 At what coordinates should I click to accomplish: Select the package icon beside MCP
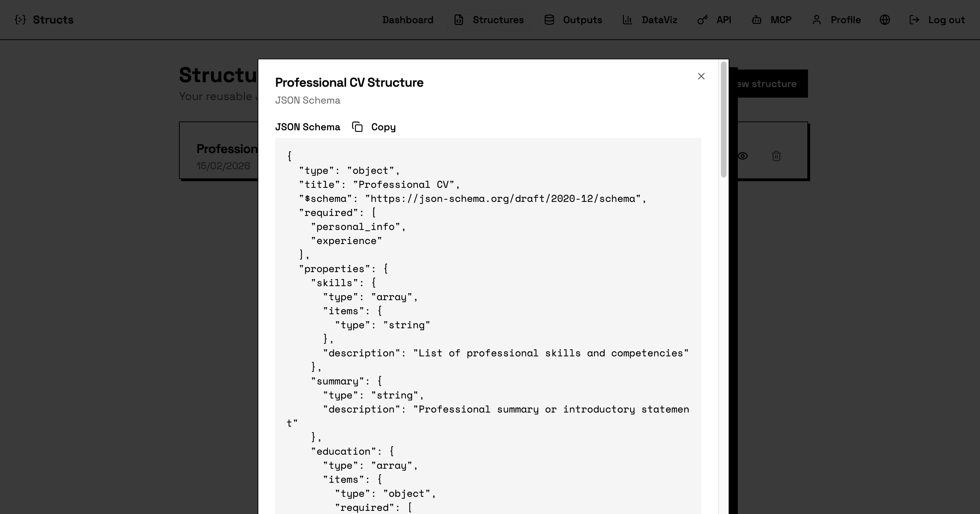point(756,20)
